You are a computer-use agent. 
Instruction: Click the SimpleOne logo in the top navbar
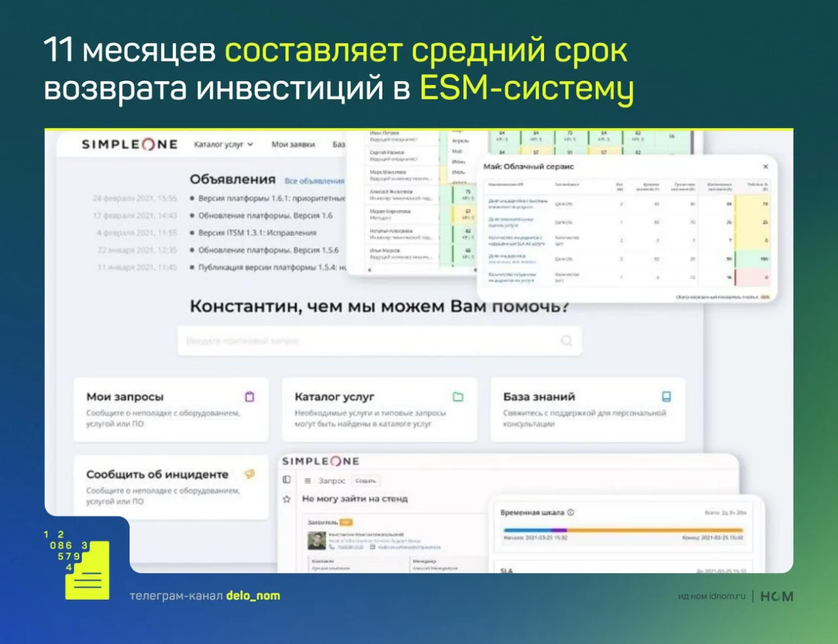(x=130, y=145)
